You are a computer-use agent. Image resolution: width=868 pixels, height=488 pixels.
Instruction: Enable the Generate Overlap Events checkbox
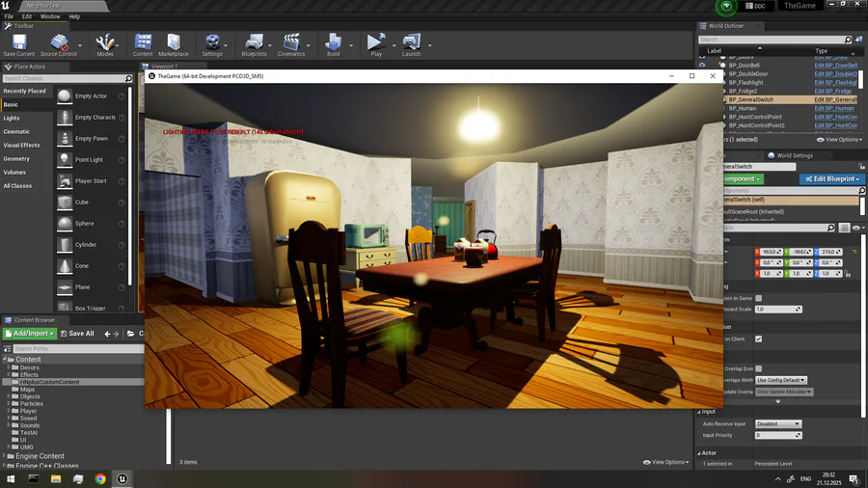tap(758, 368)
